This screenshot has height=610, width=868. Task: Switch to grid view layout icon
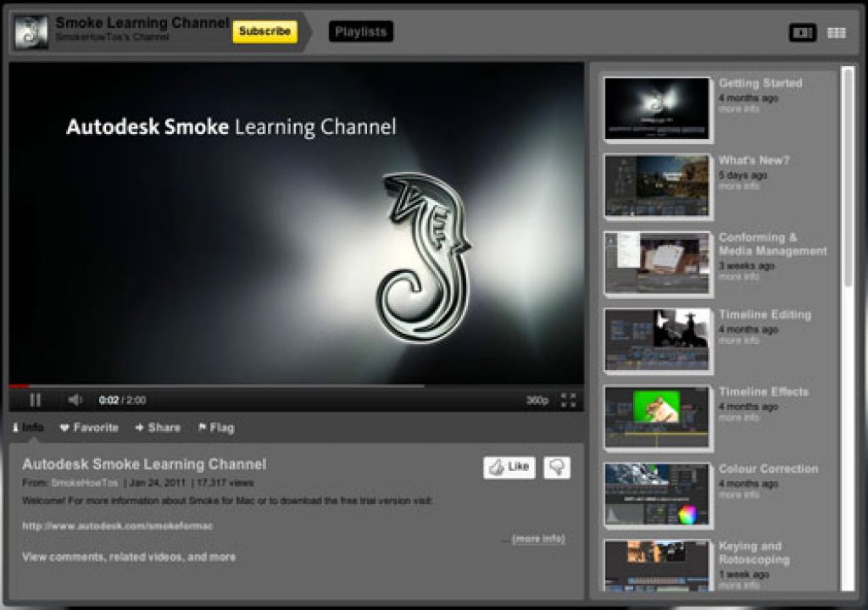pyautogui.click(x=837, y=33)
